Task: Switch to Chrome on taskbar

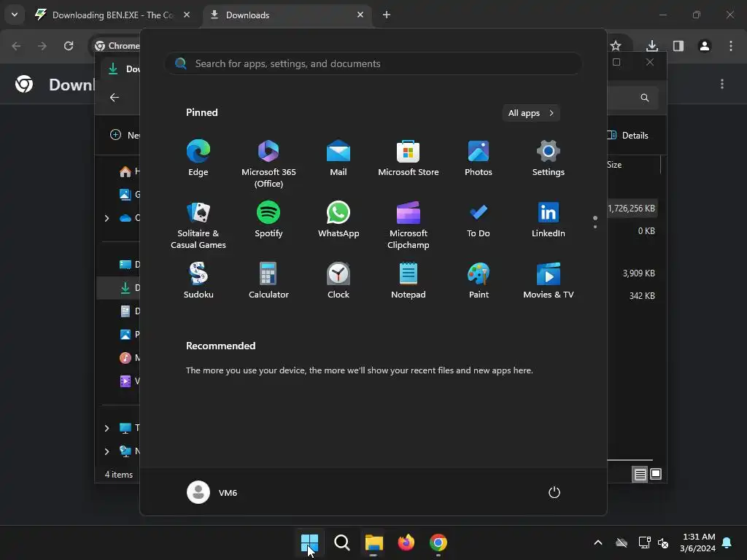Action: click(438, 542)
